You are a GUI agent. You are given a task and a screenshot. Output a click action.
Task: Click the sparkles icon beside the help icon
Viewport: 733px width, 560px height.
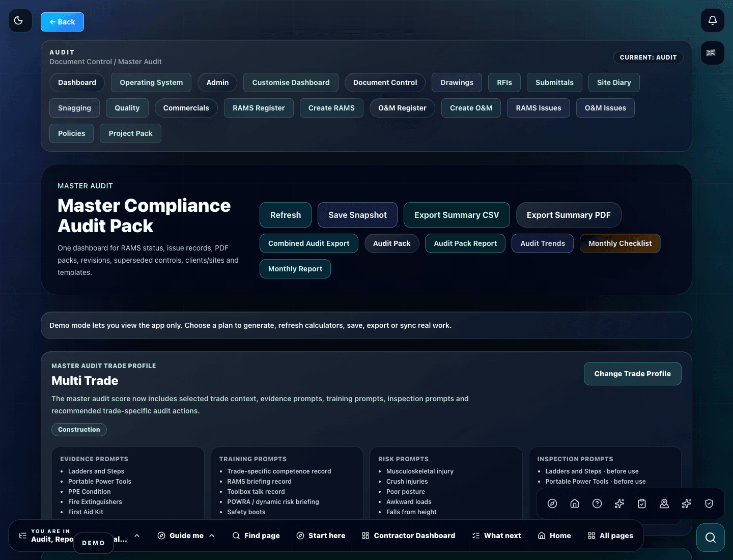coord(619,503)
